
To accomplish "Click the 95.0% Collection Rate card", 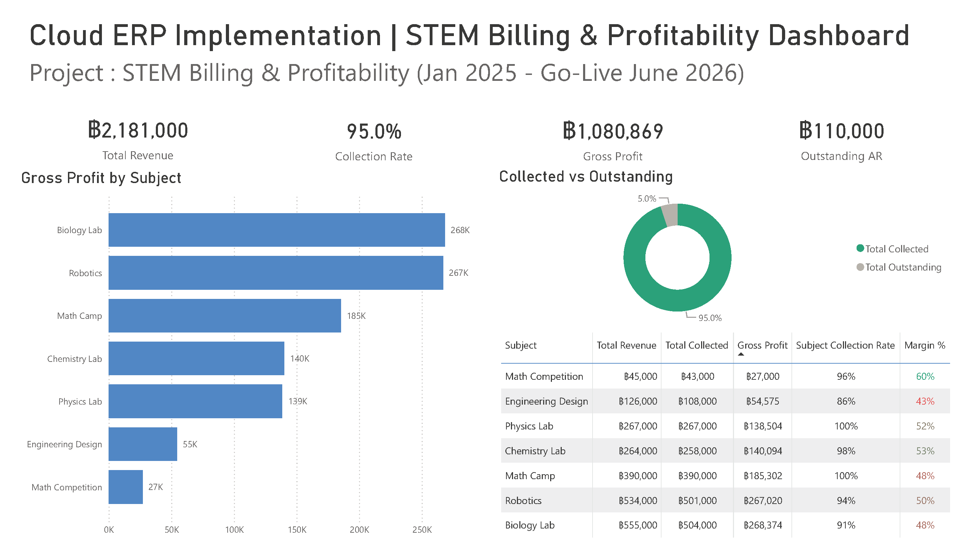I will (x=373, y=141).
